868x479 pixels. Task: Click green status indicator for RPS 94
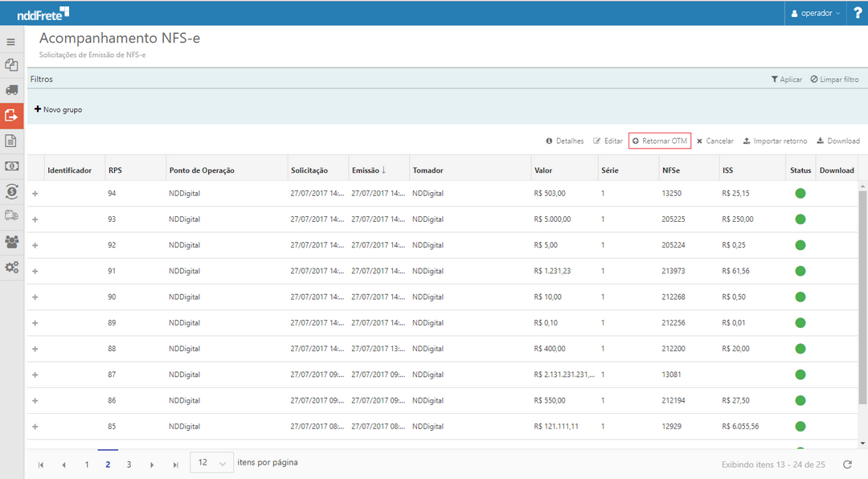tap(800, 194)
